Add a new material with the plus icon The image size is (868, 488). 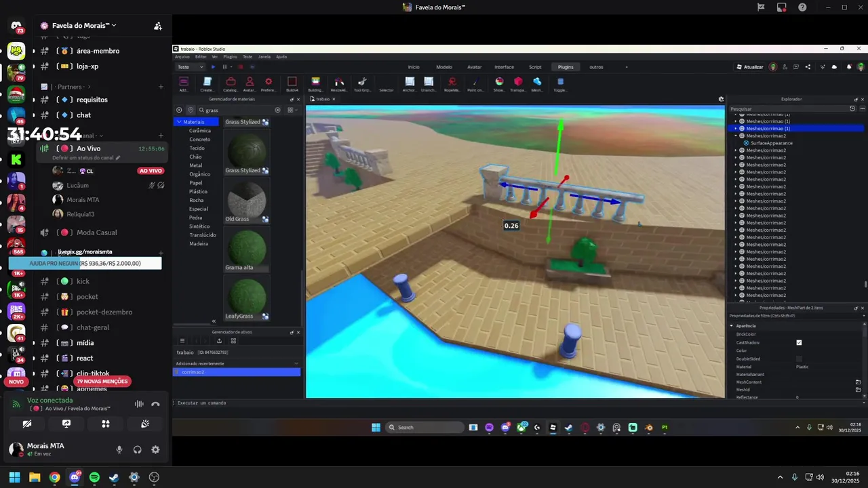179,110
